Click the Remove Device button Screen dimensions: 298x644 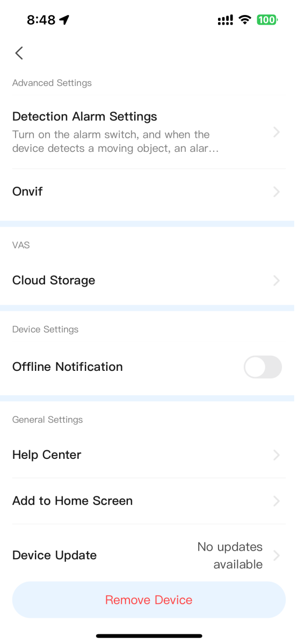pyautogui.click(x=149, y=600)
